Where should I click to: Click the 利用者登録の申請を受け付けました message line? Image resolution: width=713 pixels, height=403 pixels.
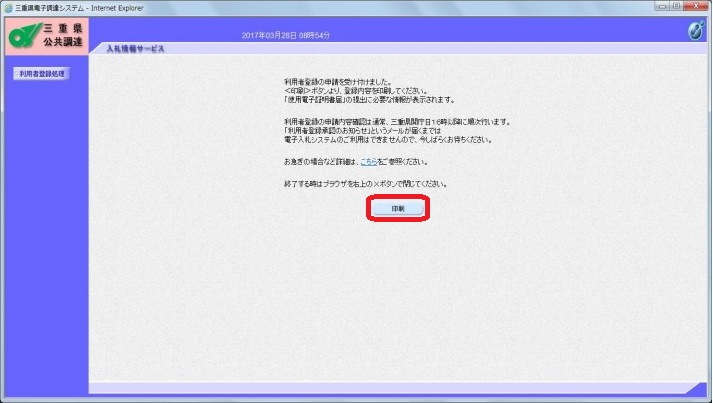pos(339,80)
